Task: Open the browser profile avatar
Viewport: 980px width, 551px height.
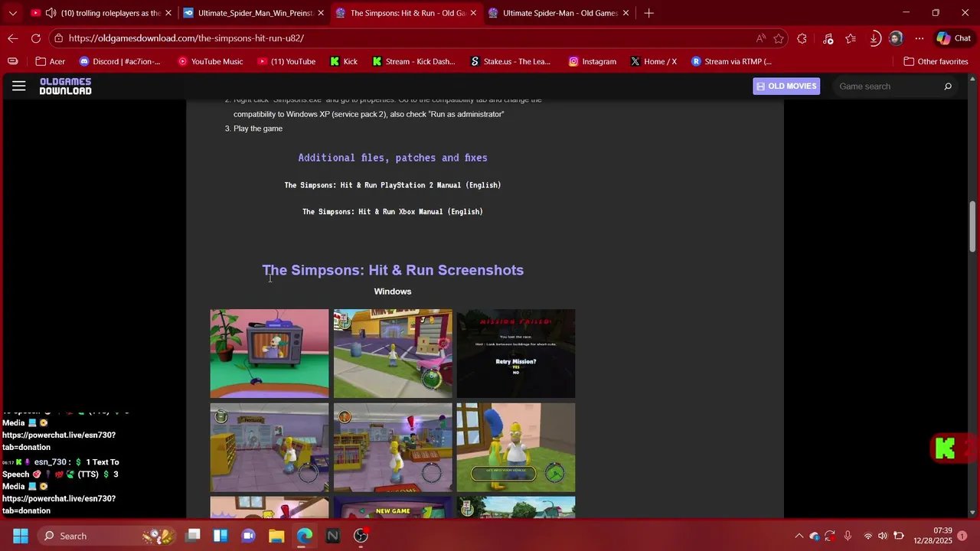Action: tap(896, 38)
